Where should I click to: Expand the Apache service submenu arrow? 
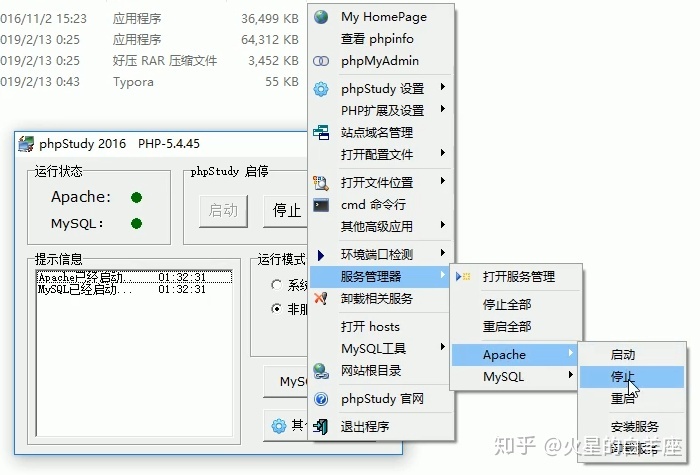click(571, 353)
